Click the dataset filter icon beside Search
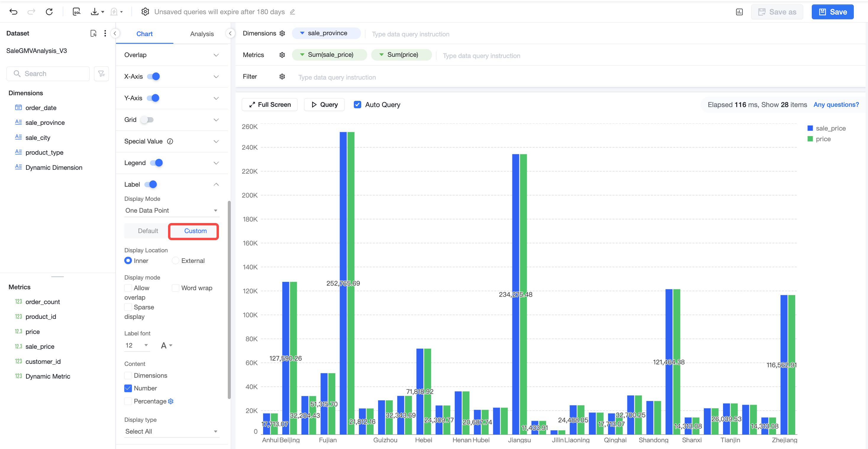Viewport: 868px width, 449px height. pyautogui.click(x=101, y=74)
